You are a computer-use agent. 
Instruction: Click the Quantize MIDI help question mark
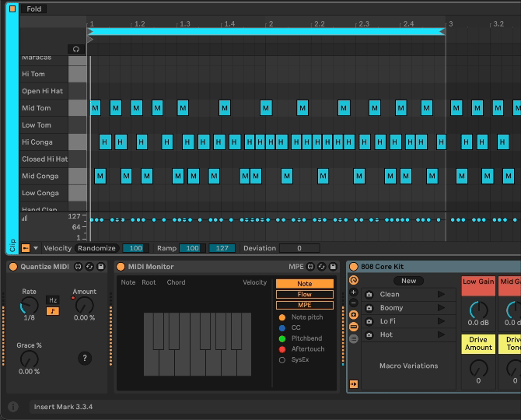click(85, 359)
